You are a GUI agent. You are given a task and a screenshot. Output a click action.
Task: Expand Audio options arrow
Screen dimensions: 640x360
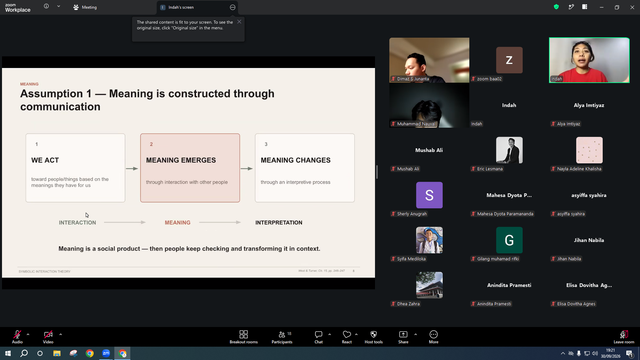(x=28, y=334)
